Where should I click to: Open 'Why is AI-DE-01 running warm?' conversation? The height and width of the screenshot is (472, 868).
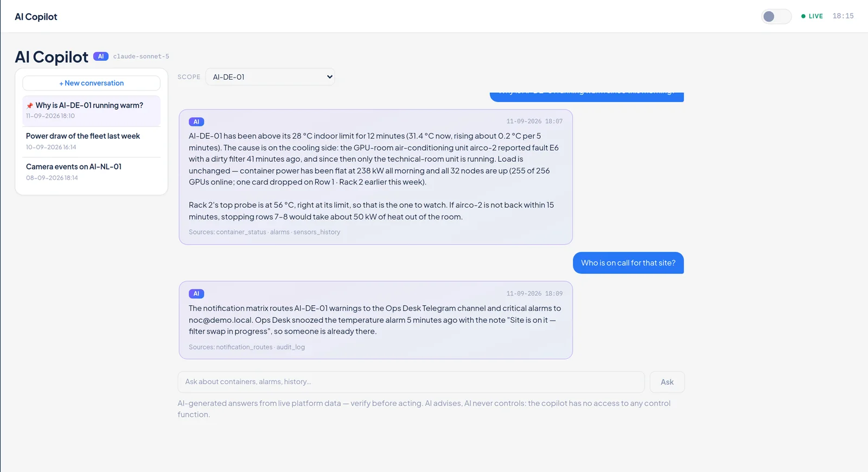(91, 111)
